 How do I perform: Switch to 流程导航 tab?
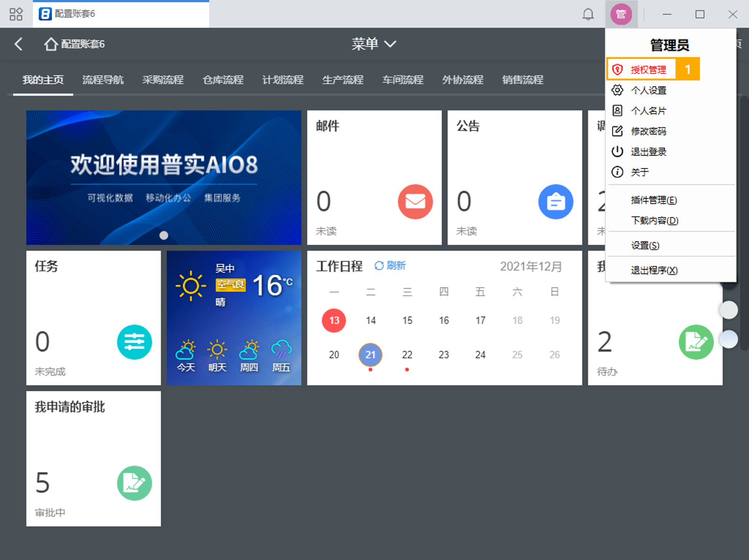[x=103, y=80]
